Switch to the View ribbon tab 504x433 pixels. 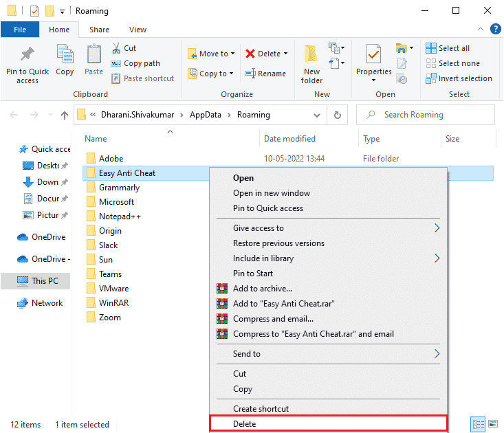click(138, 30)
